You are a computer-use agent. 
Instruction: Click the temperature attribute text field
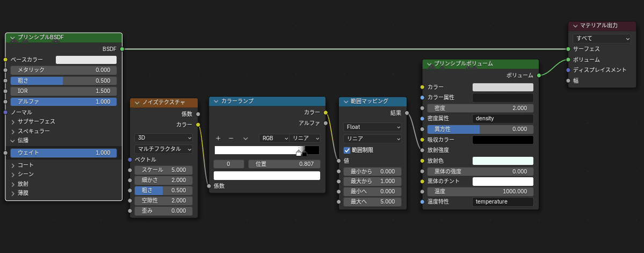503,202
